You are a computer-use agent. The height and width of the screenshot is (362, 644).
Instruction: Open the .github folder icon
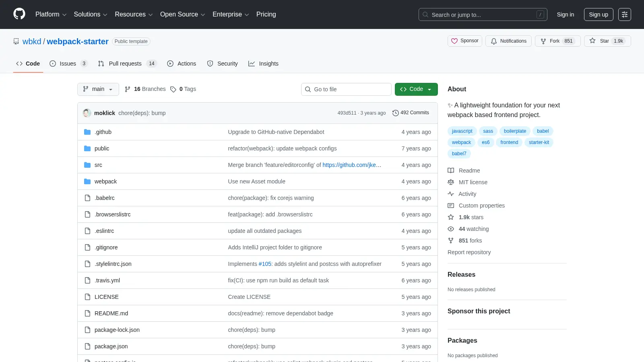tap(87, 132)
